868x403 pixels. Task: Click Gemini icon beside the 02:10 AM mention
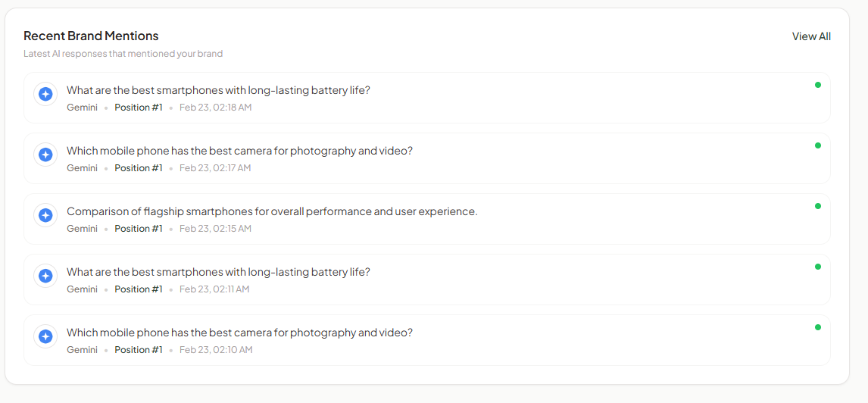(x=45, y=336)
